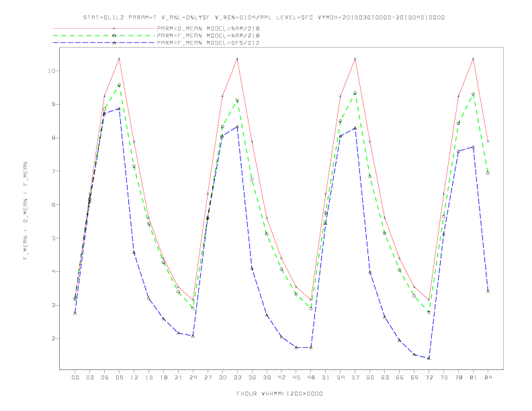Click x-axis tick label 84
This screenshot has width=532, height=411.
click(x=488, y=377)
